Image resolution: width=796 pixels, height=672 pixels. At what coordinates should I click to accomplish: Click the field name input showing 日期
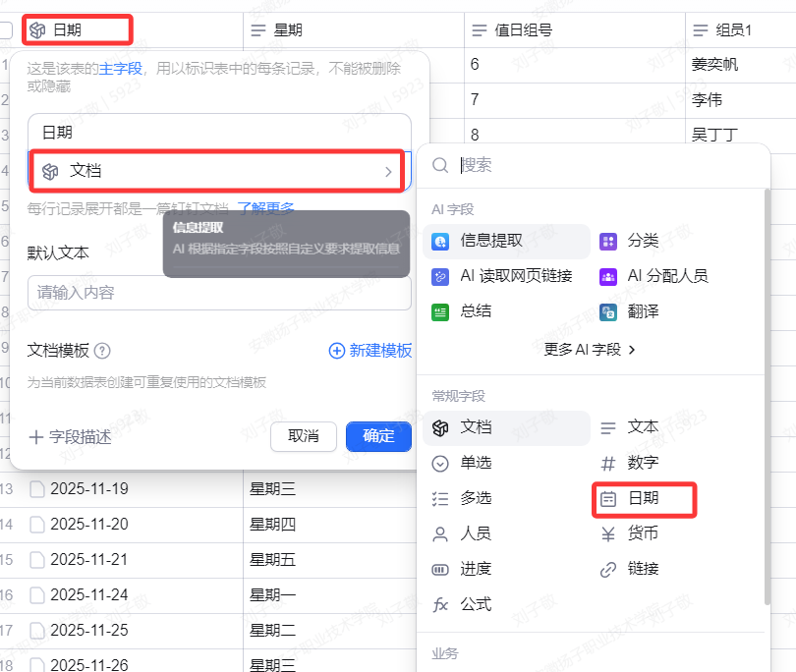219,133
